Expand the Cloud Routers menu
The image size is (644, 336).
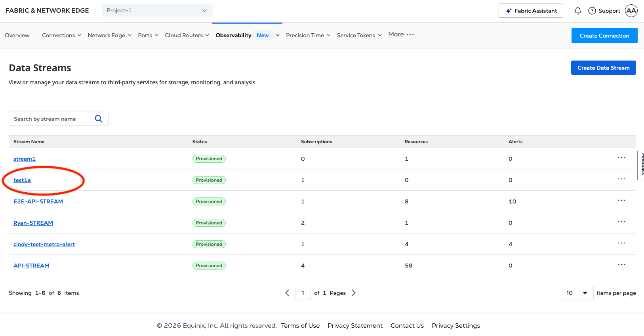187,35
